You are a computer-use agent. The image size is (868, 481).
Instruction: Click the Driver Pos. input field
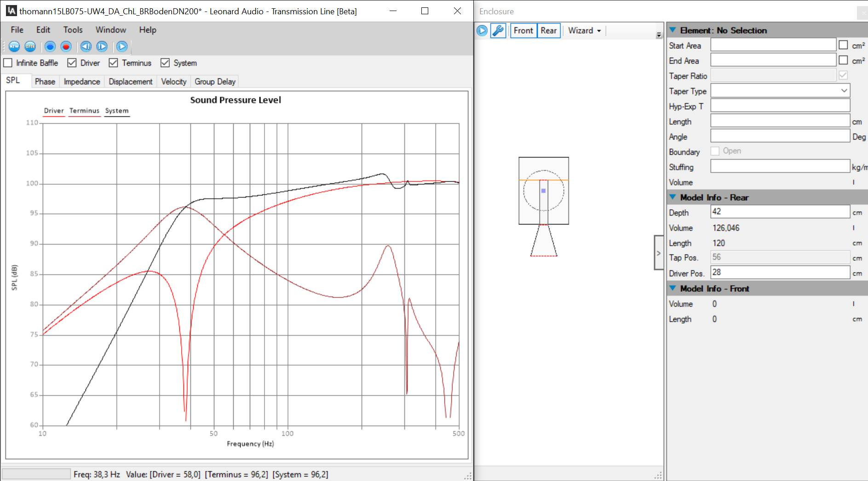(x=780, y=272)
